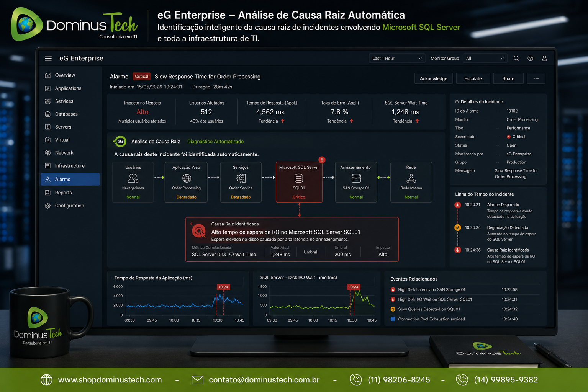Click the 7.8 % error rate value

point(339,112)
